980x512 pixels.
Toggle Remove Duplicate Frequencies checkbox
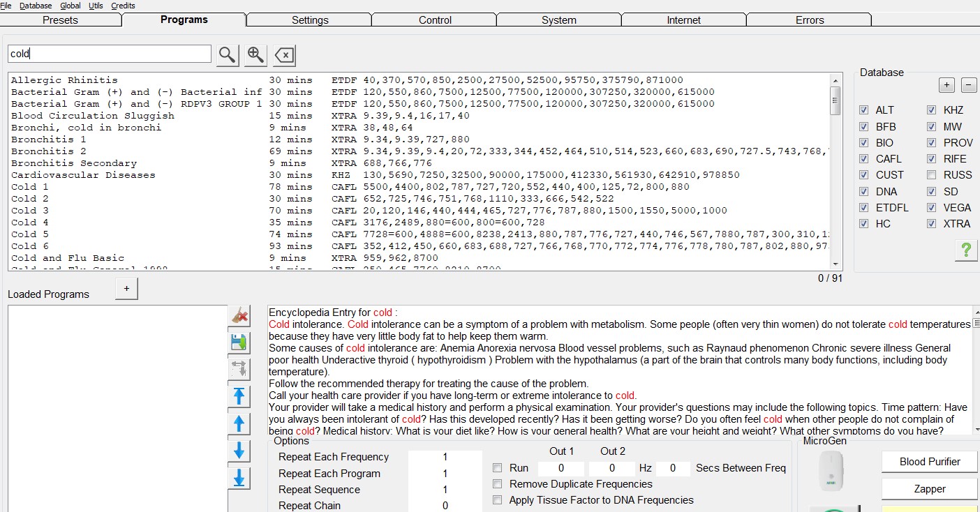click(498, 484)
